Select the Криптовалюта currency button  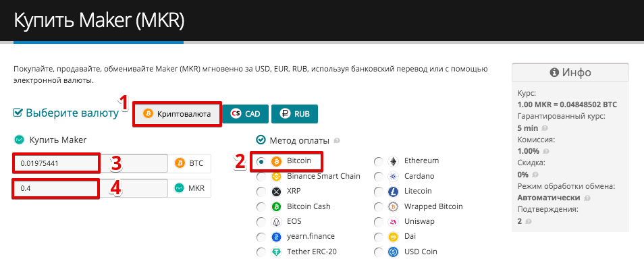click(177, 114)
